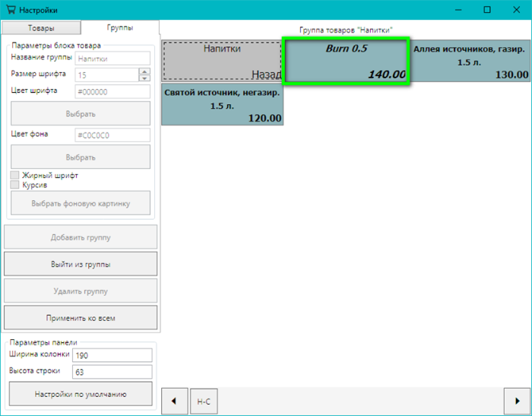Click the Напитки Назад tile
The image size is (532, 416).
click(x=222, y=61)
